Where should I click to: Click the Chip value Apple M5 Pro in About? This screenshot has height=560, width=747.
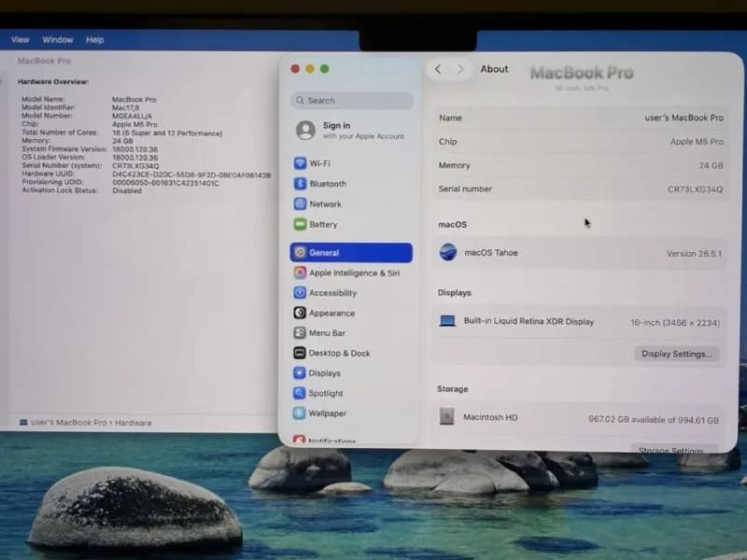pyautogui.click(x=697, y=142)
